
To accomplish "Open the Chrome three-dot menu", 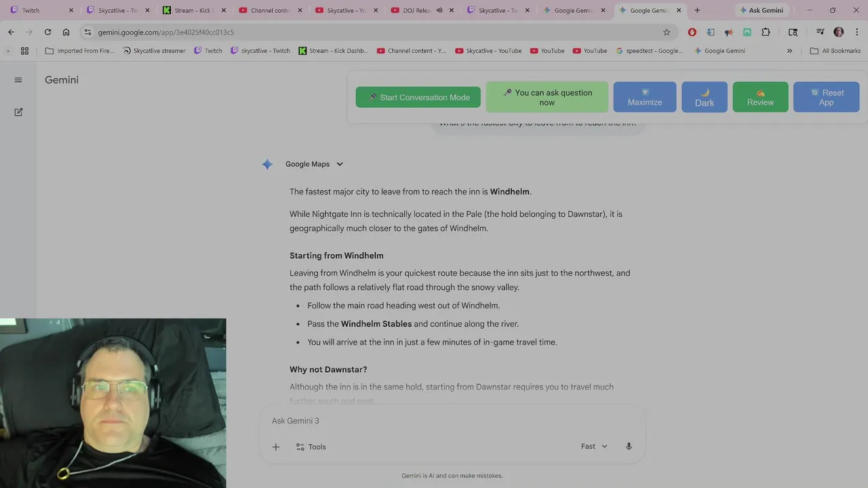I will [x=856, y=32].
